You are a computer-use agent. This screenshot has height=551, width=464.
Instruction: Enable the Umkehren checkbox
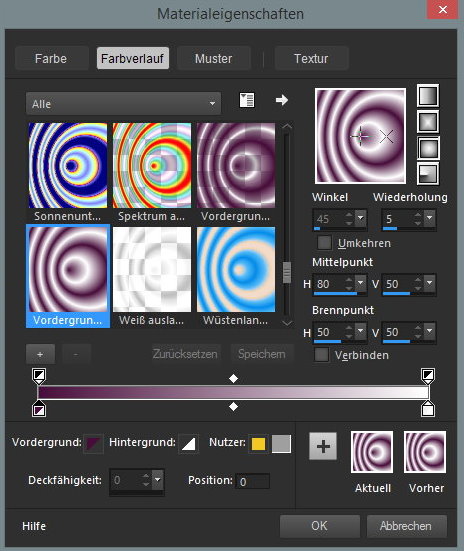click(324, 242)
